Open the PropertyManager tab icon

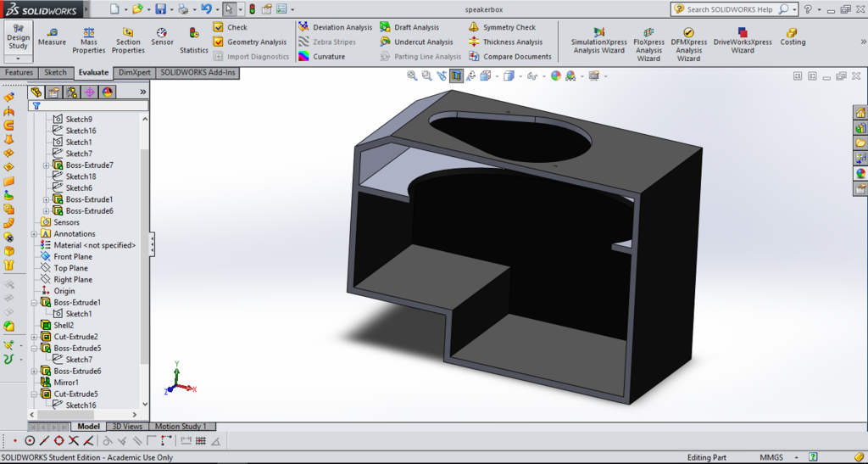[x=53, y=92]
